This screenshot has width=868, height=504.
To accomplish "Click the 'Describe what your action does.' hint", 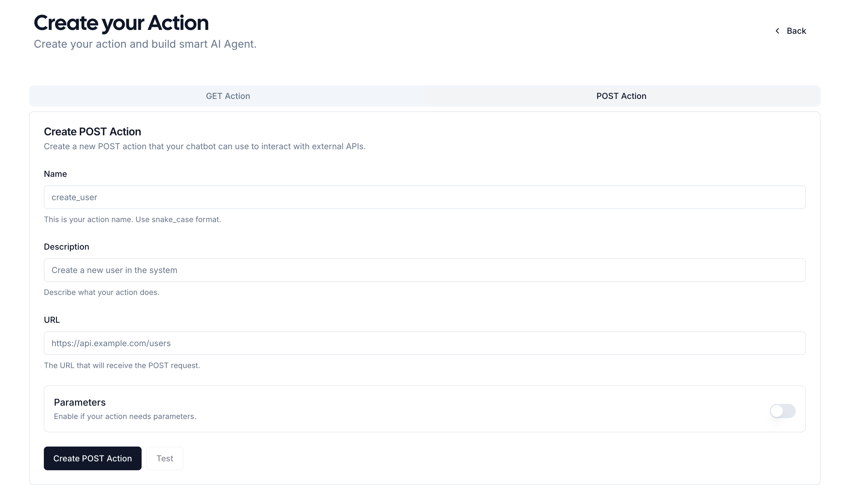I will coord(102,292).
